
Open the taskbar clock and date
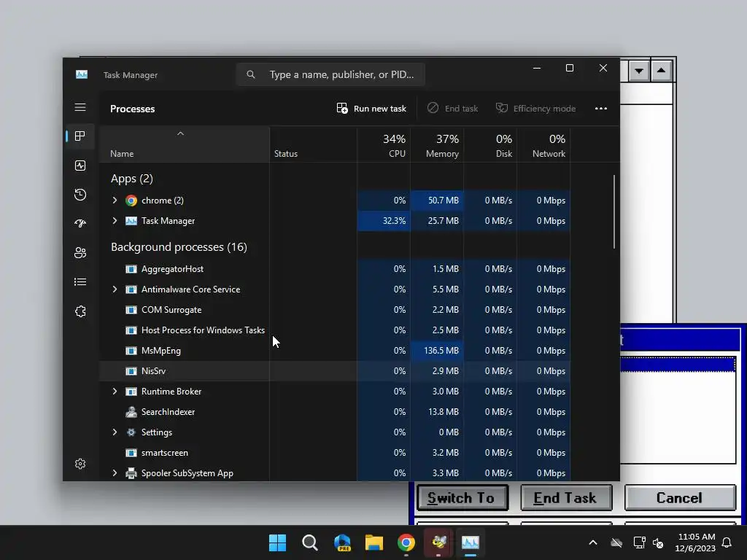695,542
